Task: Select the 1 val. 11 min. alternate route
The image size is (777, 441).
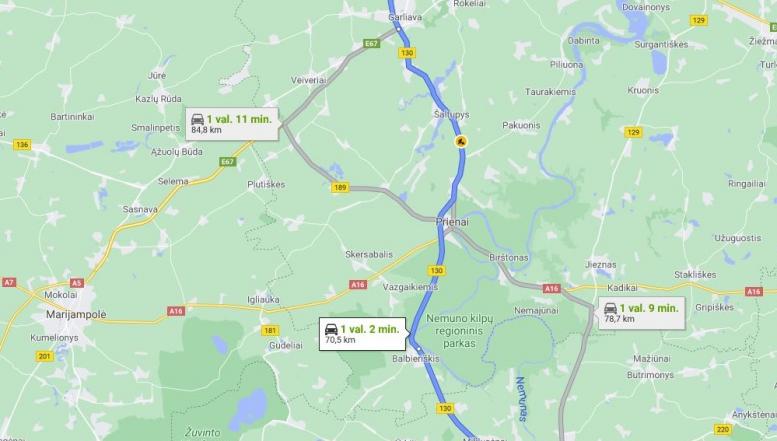Action: (232, 124)
